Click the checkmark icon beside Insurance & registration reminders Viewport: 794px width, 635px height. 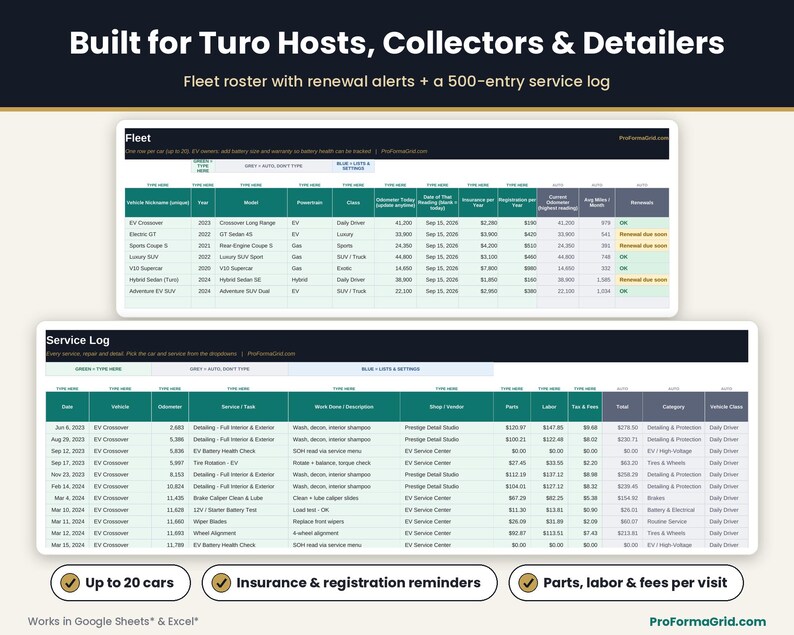coord(221,583)
